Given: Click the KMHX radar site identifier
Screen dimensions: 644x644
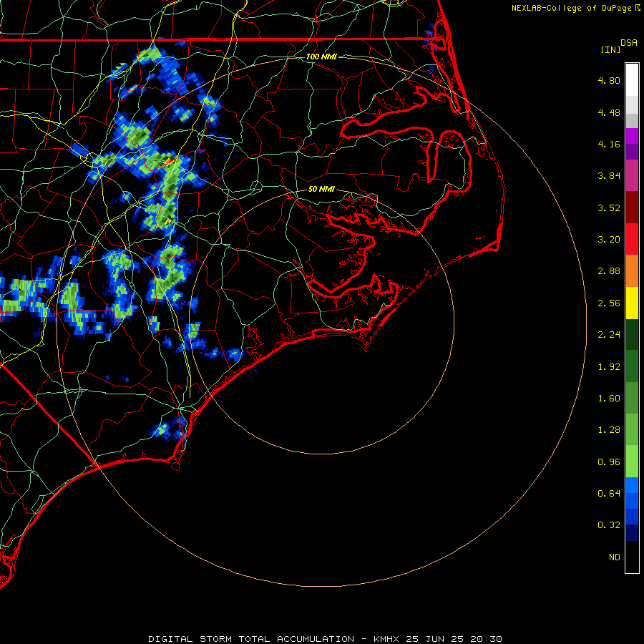Looking at the screenshot, I should tap(386, 639).
